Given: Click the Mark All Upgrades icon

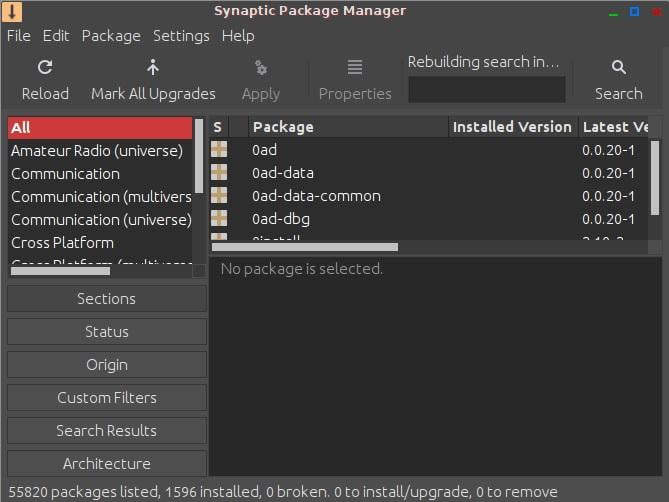Looking at the screenshot, I should [x=153, y=67].
